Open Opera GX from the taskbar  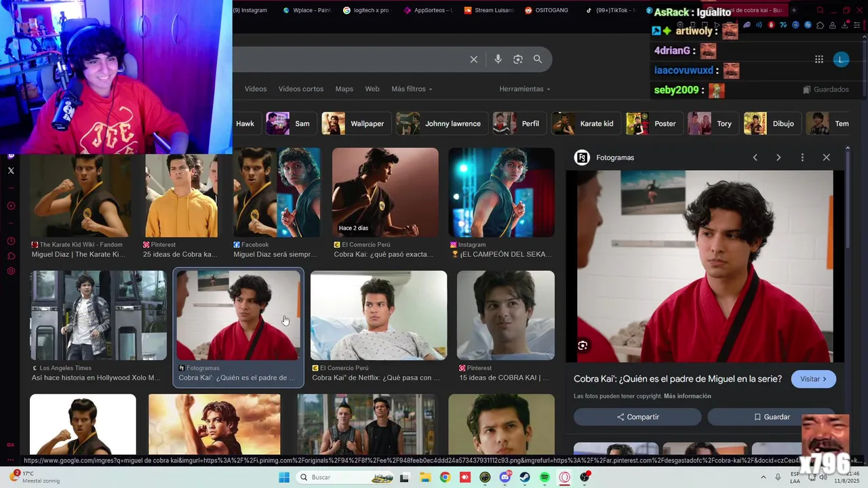pyautogui.click(x=565, y=477)
